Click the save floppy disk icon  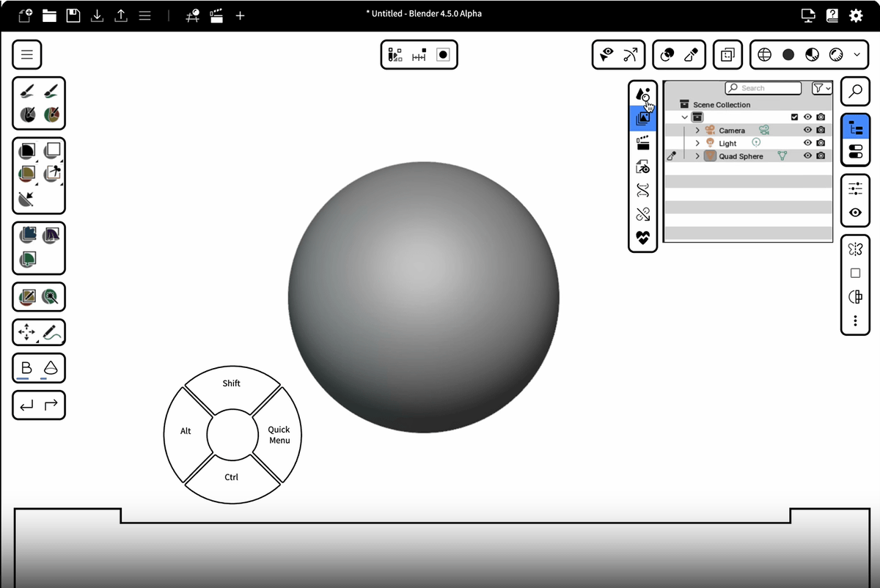[73, 15]
